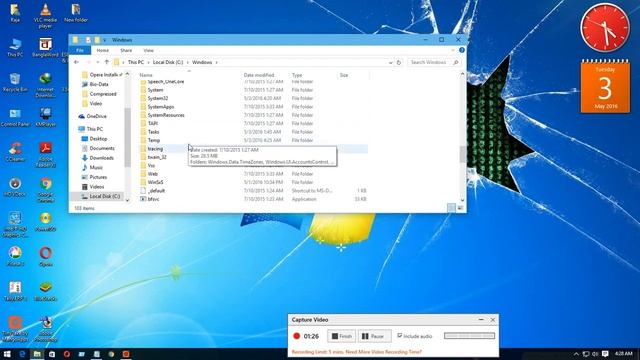The width and height of the screenshot is (640, 360).
Task: Click audio level meter in Capture Video
Action: tap(469, 336)
